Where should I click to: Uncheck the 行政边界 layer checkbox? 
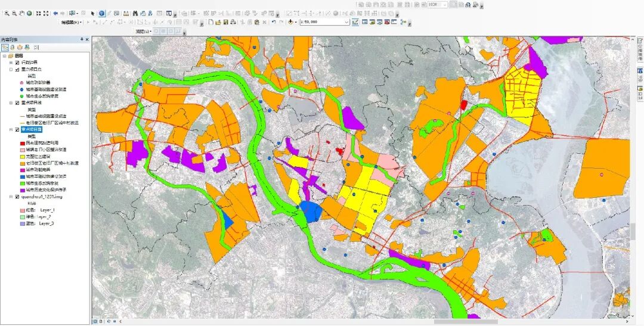[17, 63]
